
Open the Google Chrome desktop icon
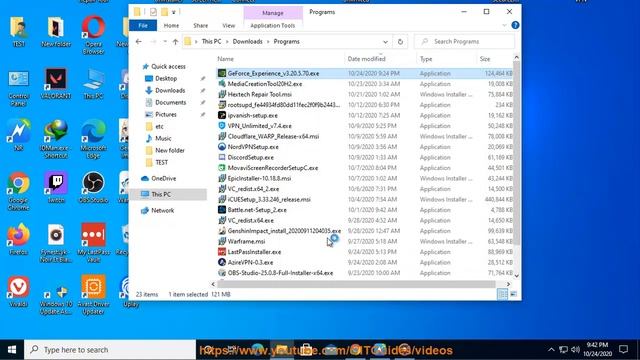tap(18, 191)
